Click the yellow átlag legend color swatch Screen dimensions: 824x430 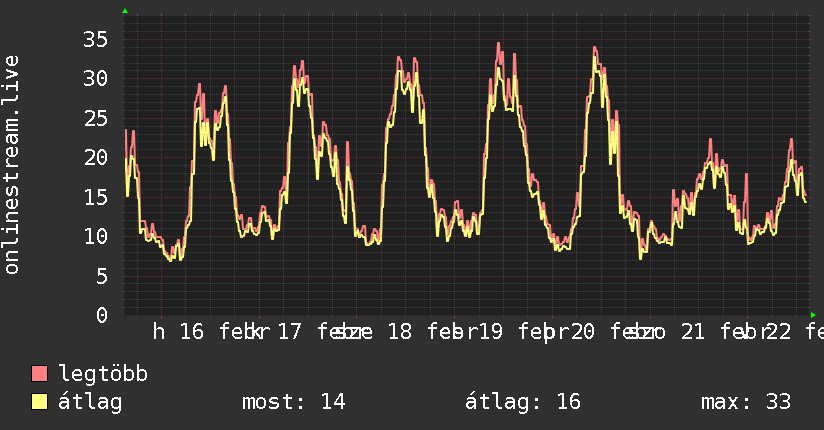[x=40, y=402]
